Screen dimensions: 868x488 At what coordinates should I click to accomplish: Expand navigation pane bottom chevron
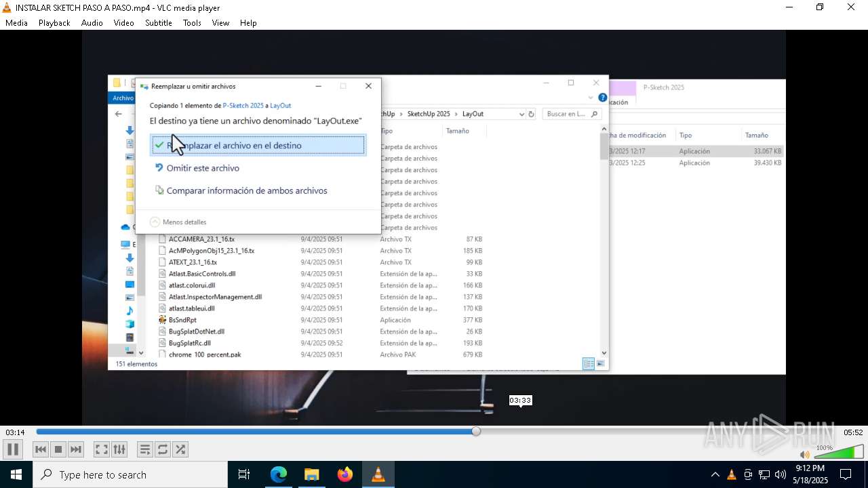tap(141, 352)
